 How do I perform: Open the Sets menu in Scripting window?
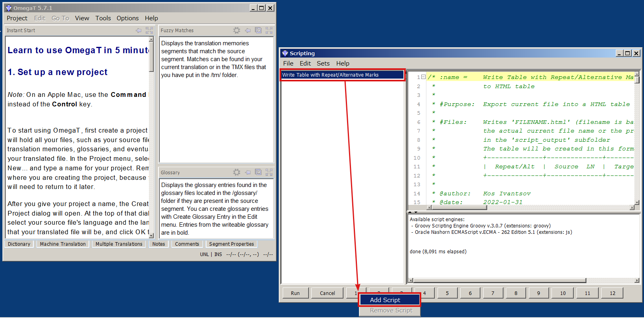coord(323,64)
